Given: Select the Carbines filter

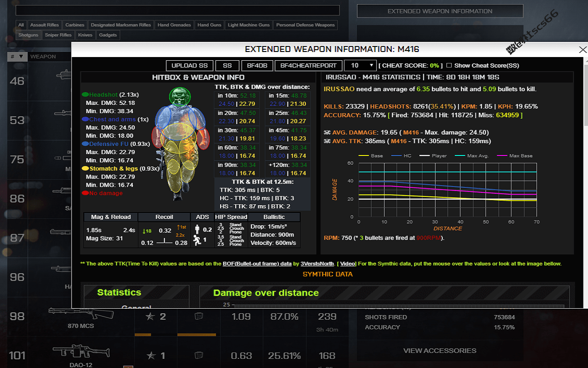Looking at the screenshot, I should [75, 25].
